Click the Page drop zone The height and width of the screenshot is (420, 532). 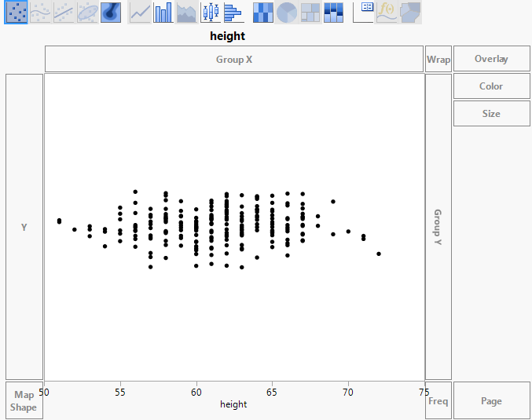tap(492, 400)
